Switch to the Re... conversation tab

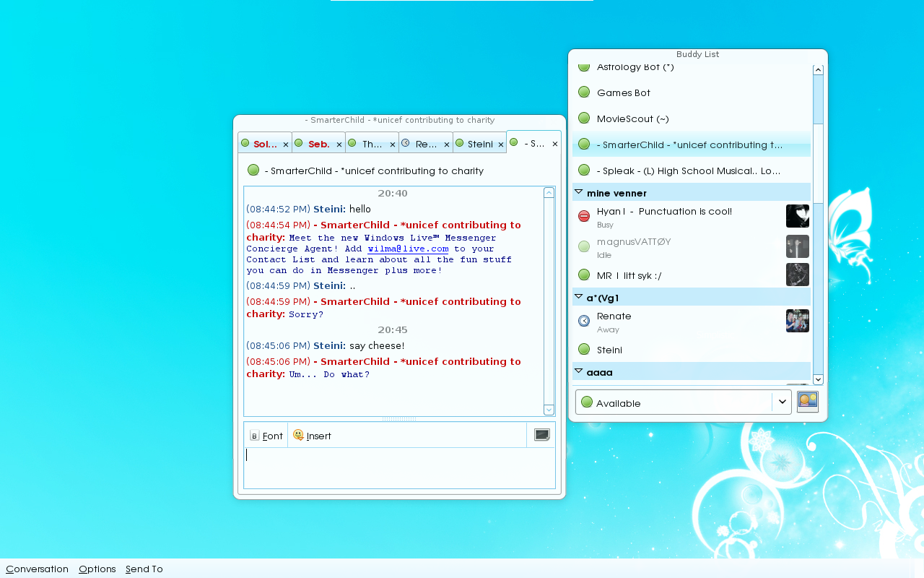pyautogui.click(x=426, y=144)
